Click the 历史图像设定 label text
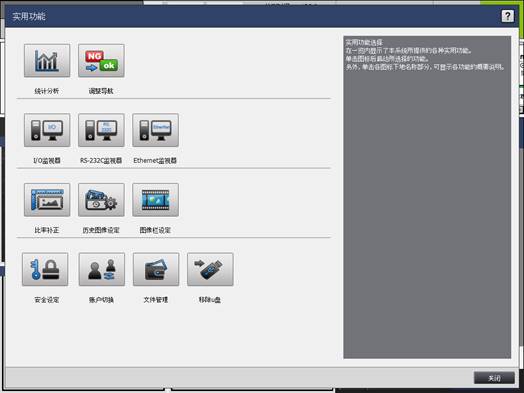 tap(101, 230)
